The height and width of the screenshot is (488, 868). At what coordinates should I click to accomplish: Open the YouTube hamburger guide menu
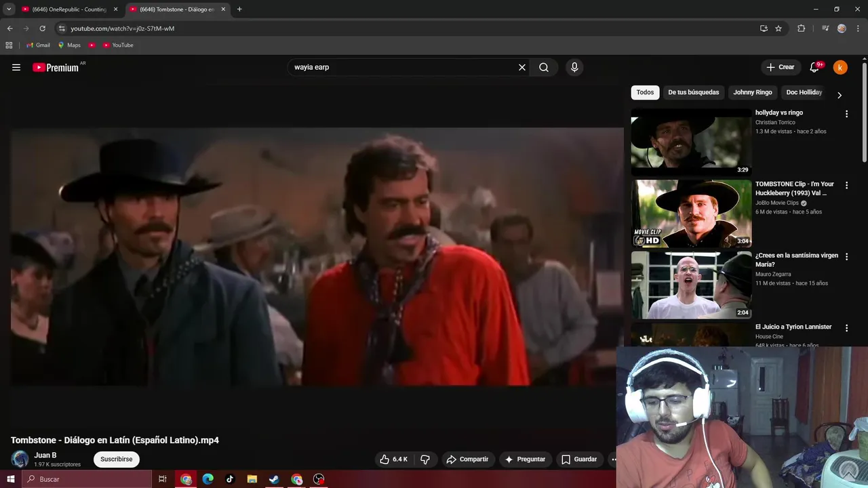(x=16, y=67)
